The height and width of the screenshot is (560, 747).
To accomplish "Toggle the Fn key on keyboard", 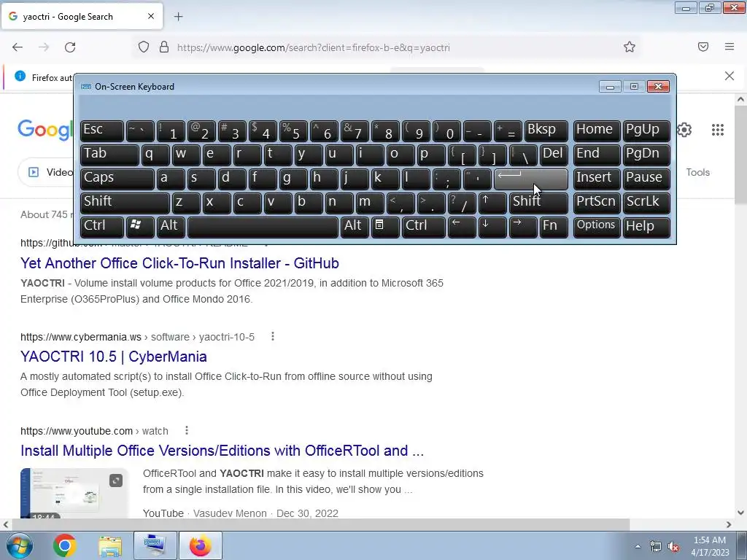I will (x=554, y=227).
